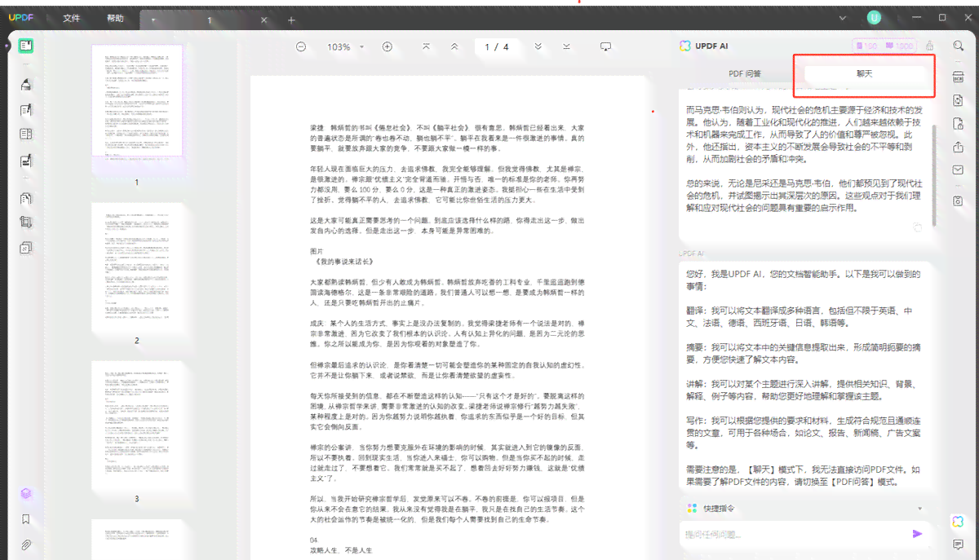Open the 文件 menu

[x=72, y=19]
